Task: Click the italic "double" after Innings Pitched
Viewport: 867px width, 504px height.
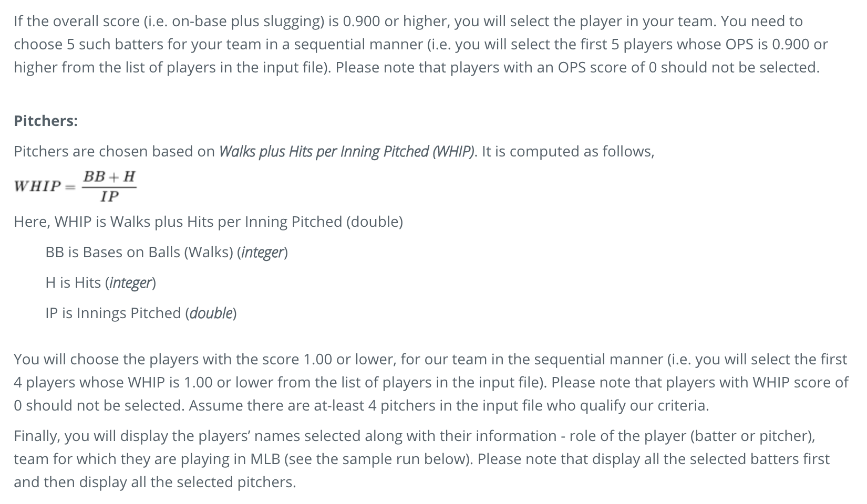Action: point(211,313)
